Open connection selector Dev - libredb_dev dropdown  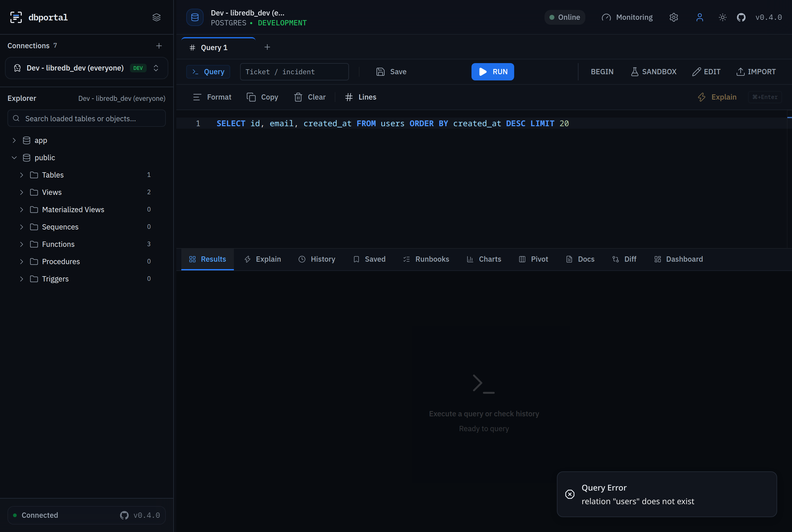click(x=87, y=68)
